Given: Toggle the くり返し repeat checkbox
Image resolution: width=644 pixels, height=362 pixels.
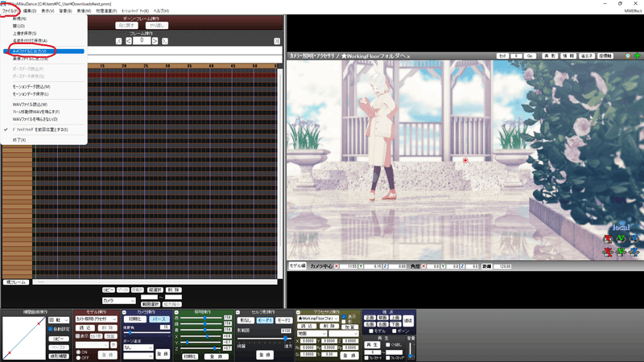Looking at the screenshot, I should click(x=388, y=345).
